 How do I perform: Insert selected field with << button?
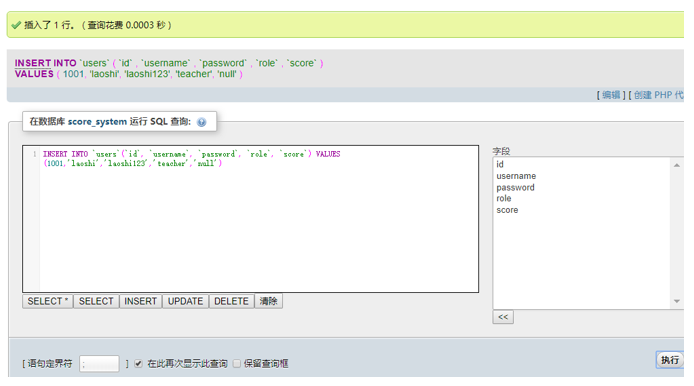click(x=503, y=317)
